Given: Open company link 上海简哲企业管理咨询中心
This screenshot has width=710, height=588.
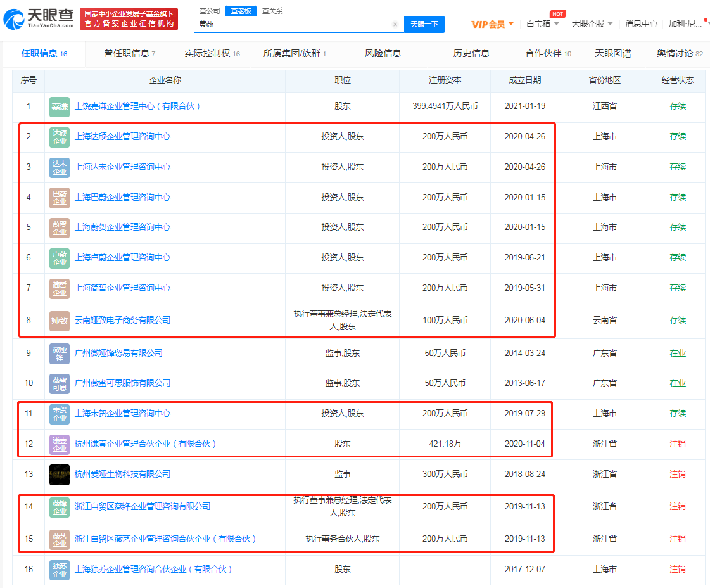Looking at the screenshot, I should coord(122,288).
